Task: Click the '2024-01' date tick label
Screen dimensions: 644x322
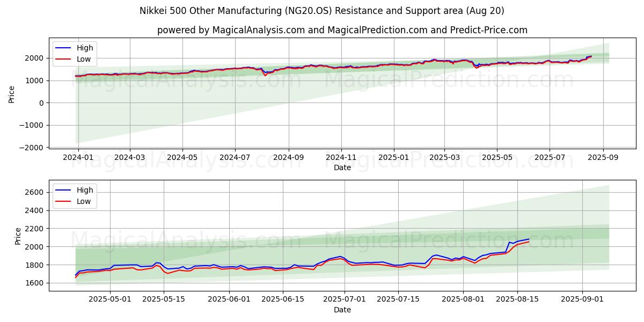Action: pyautogui.click(x=78, y=158)
